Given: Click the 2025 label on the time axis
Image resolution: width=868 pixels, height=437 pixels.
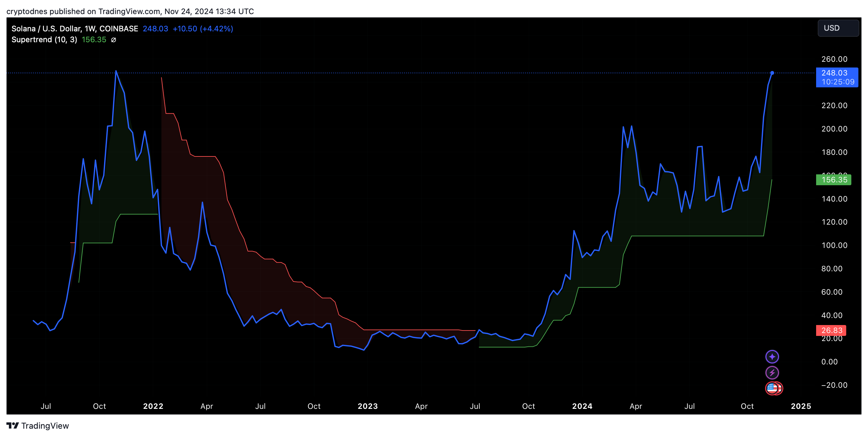Looking at the screenshot, I should pos(801,406).
